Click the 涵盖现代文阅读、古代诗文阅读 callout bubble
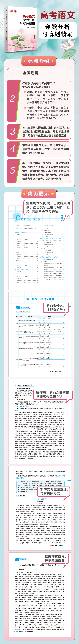 coord(48,207)
